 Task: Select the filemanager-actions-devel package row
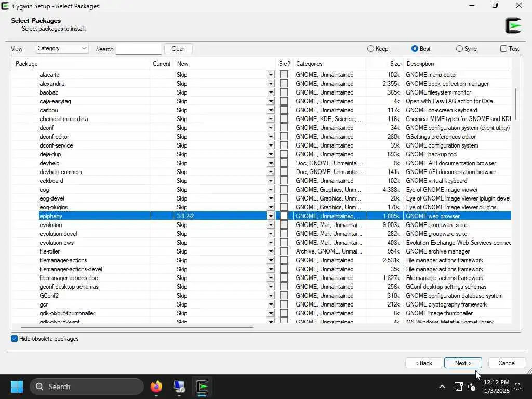point(262,269)
